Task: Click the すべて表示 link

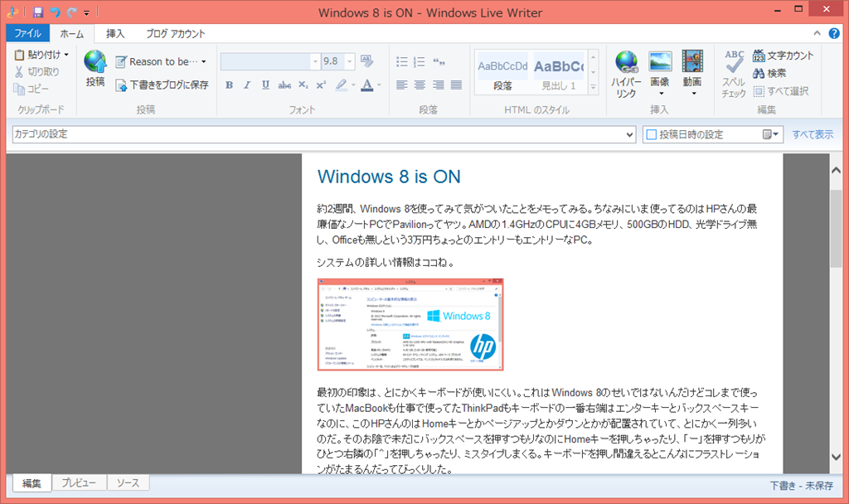Action: point(813,134)
